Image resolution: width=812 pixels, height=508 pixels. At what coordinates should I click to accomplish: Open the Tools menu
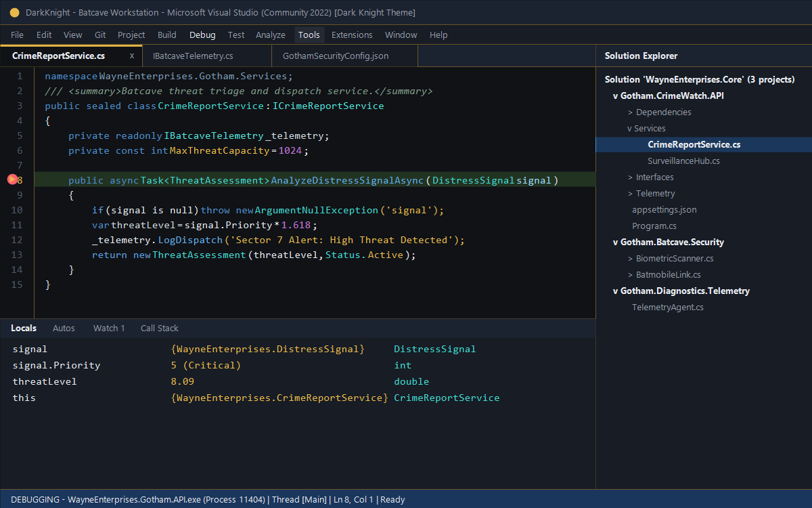[x=309, y=35]
